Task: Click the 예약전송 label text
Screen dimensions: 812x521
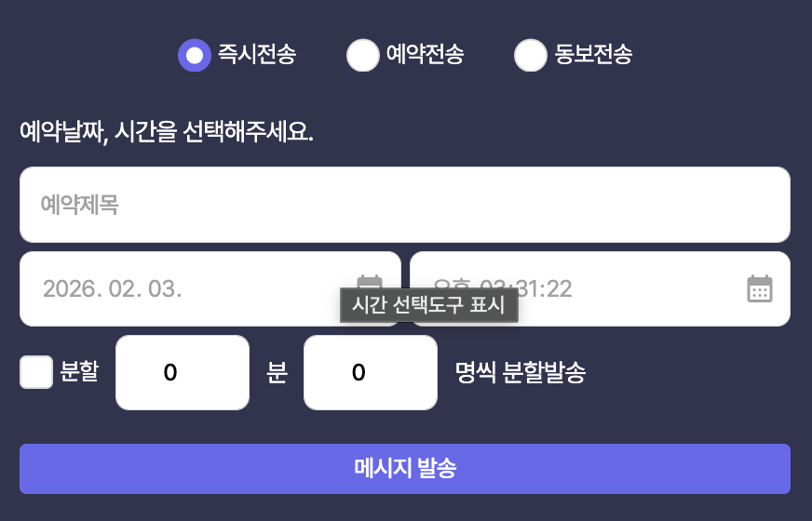Action: pos(425,55)
